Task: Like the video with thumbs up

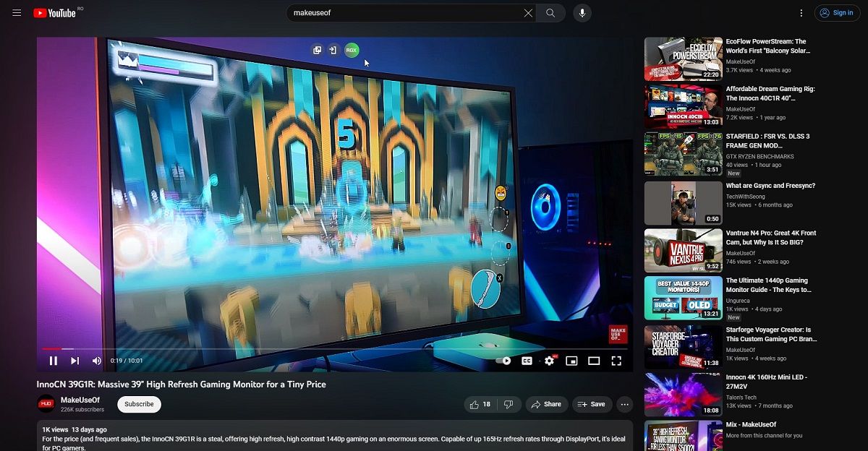Action: tap(480, 404)
